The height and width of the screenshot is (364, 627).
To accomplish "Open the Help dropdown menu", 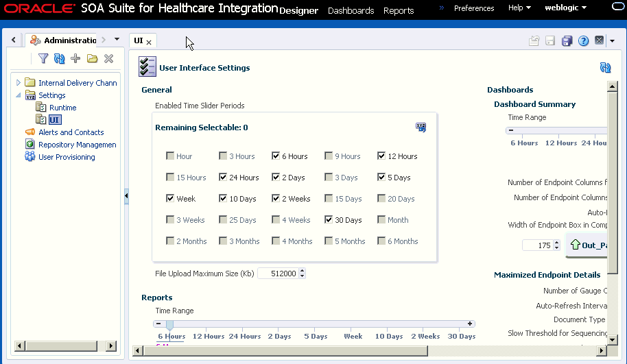I will point(519,8).
